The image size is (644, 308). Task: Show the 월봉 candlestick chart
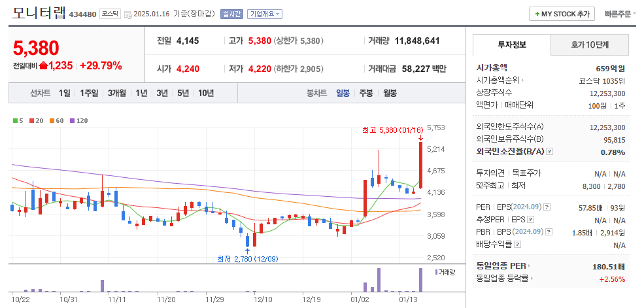click(390, 94)
